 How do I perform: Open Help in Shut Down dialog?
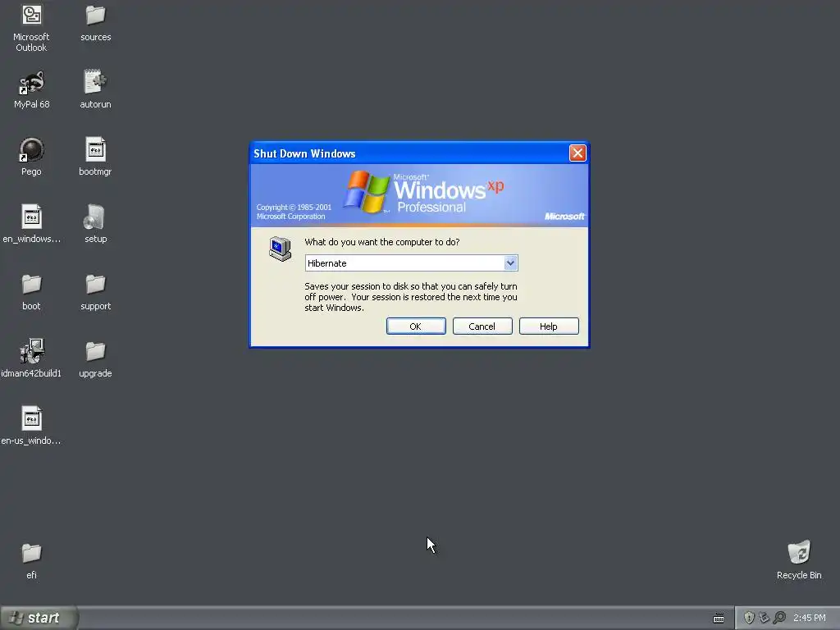point(549,326)
